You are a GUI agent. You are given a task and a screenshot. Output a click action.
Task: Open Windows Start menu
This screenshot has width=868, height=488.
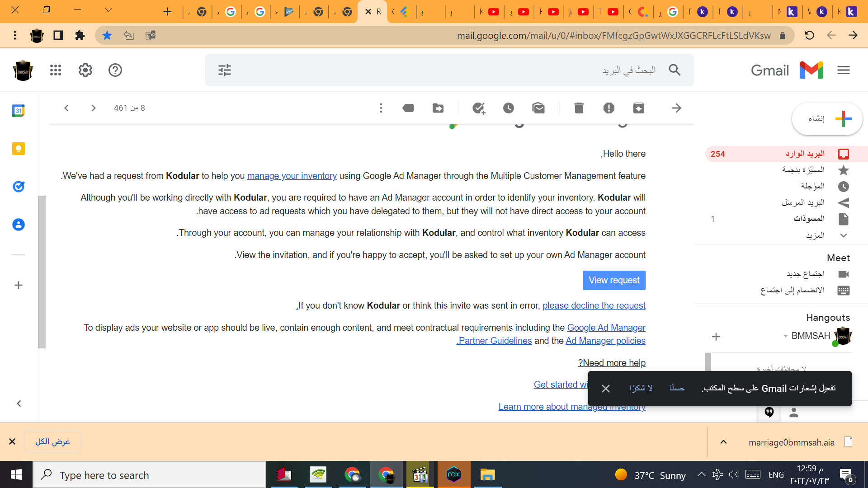tap(16, 475)
